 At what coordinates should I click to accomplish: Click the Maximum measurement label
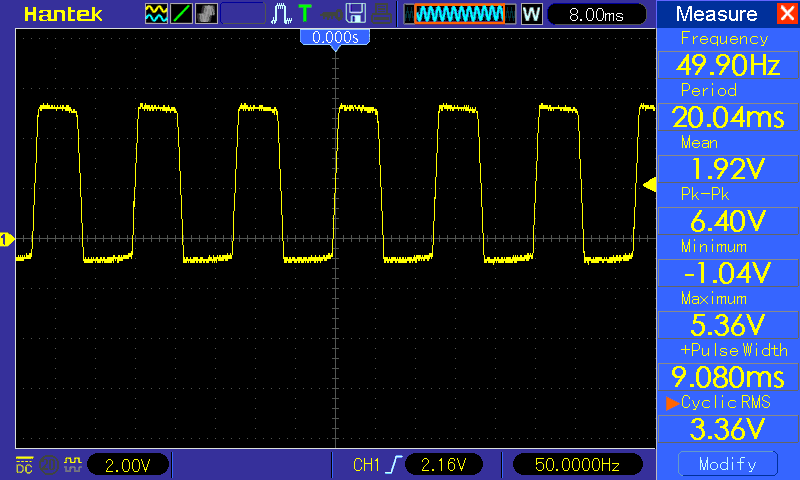[x=714, y=298]
